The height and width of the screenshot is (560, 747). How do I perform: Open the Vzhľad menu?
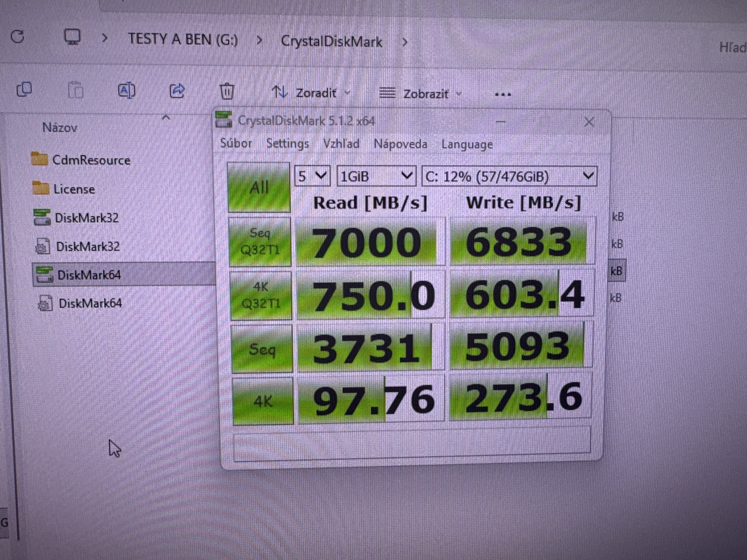tap(341, 144)
